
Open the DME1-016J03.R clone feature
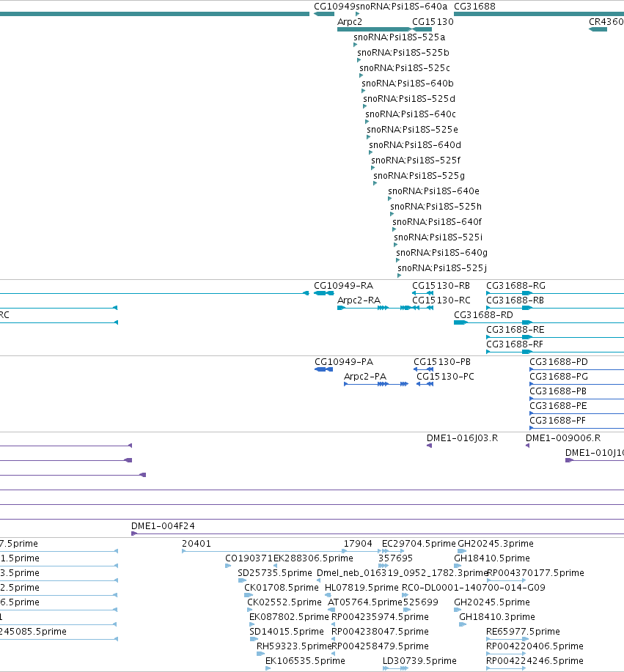point(429,446)
